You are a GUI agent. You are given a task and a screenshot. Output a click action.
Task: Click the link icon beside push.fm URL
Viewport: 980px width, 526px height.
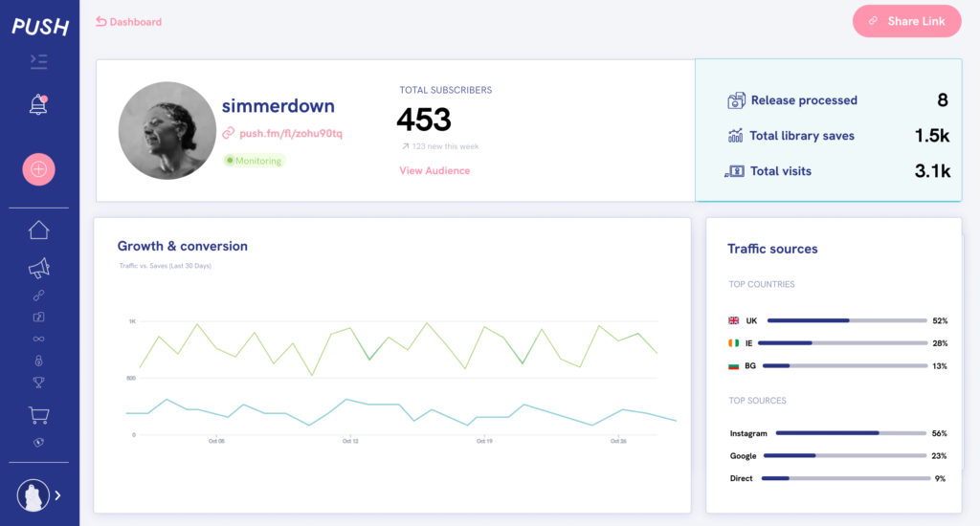coord(229,133)
